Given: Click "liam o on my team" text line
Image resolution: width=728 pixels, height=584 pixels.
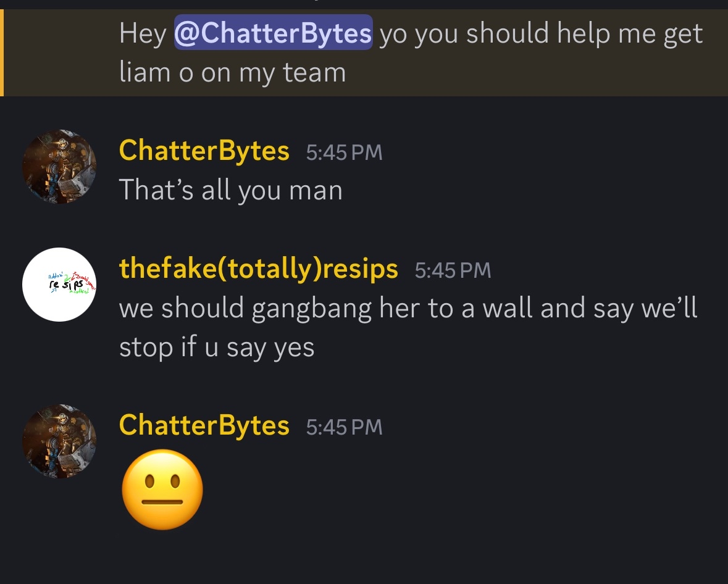Looking at the screenshot, I should point(232,72).
